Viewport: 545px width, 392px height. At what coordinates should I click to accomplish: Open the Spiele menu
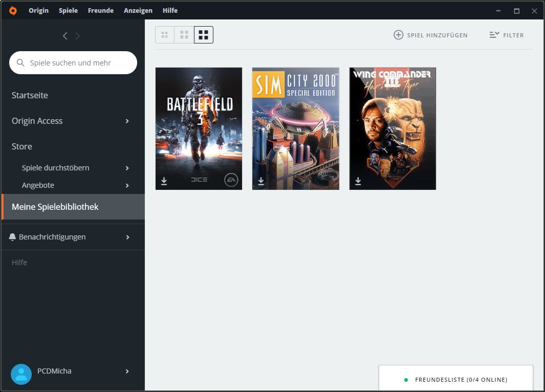(68, 10)
